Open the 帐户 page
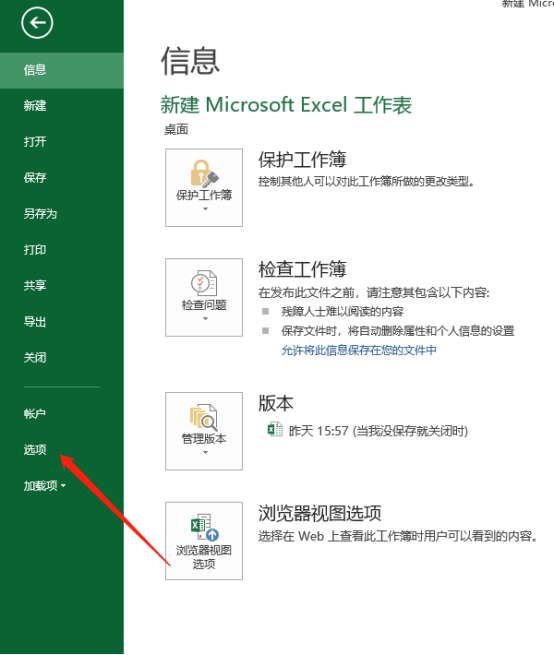 coord(35,414)
